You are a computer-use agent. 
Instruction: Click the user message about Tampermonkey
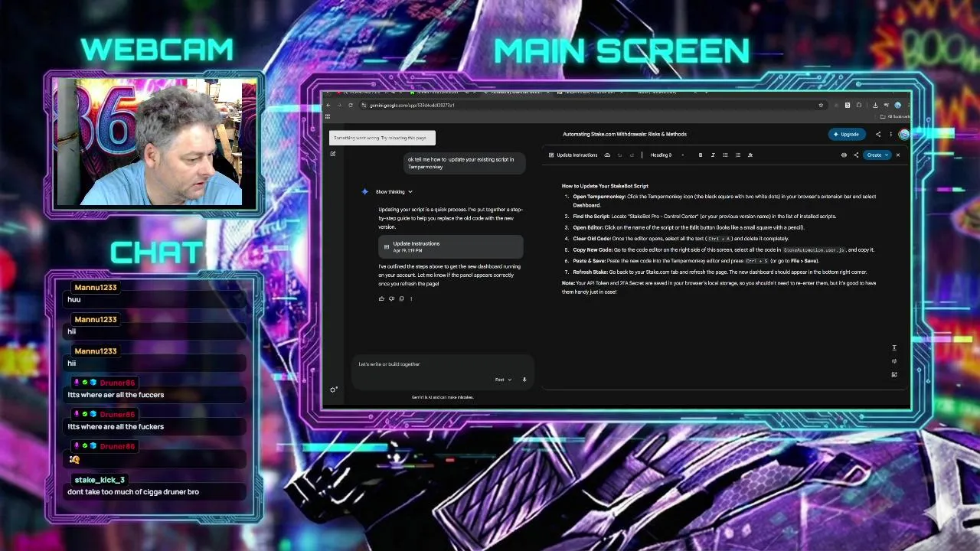point(465,163)
